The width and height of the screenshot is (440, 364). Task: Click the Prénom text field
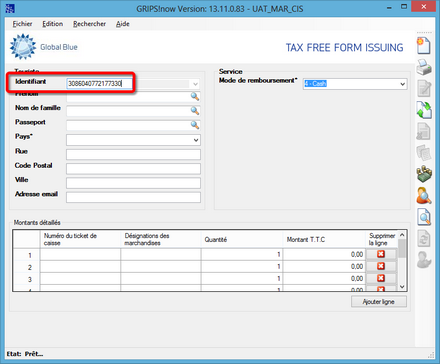click(x=128, y=97)
